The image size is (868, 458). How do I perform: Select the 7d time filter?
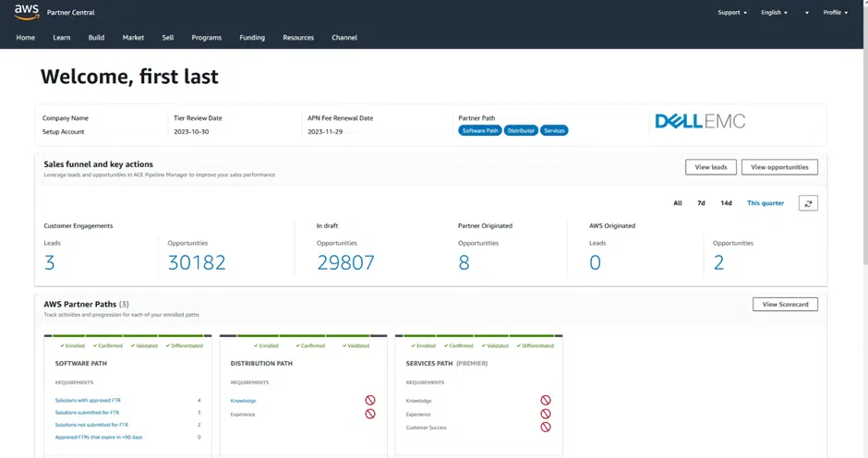click(x=701, y=203)
